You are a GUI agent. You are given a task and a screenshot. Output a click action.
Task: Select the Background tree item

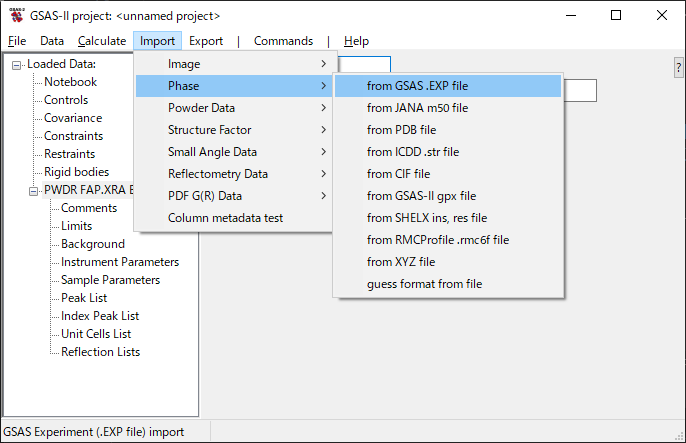93,244
